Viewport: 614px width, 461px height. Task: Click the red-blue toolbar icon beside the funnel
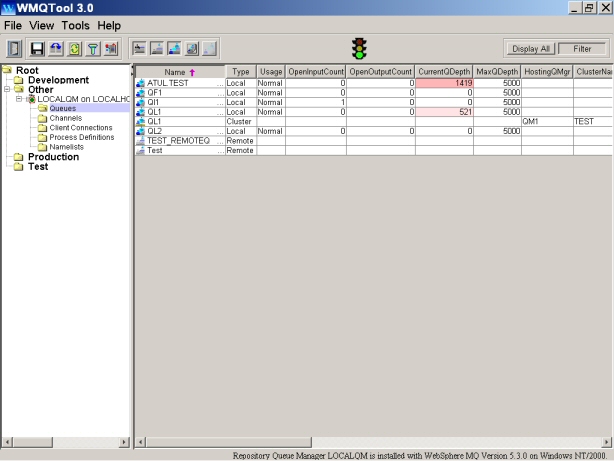111,49
